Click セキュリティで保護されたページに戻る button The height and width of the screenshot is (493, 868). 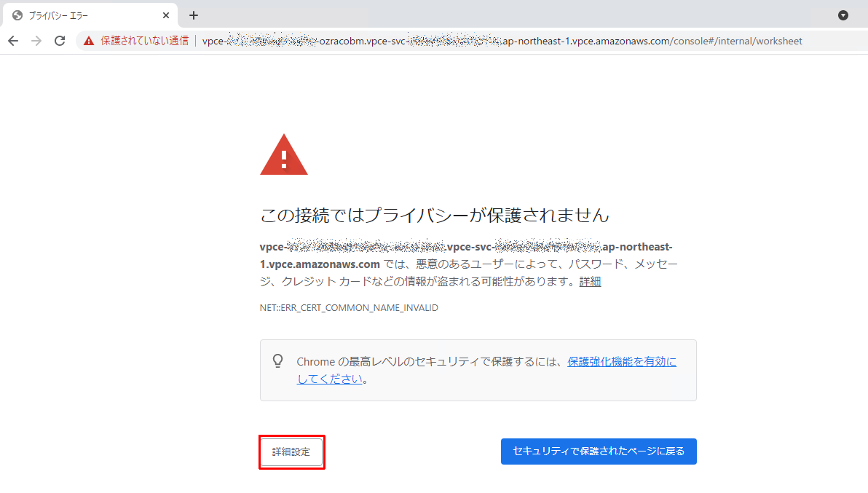click(x=599, y=451)
